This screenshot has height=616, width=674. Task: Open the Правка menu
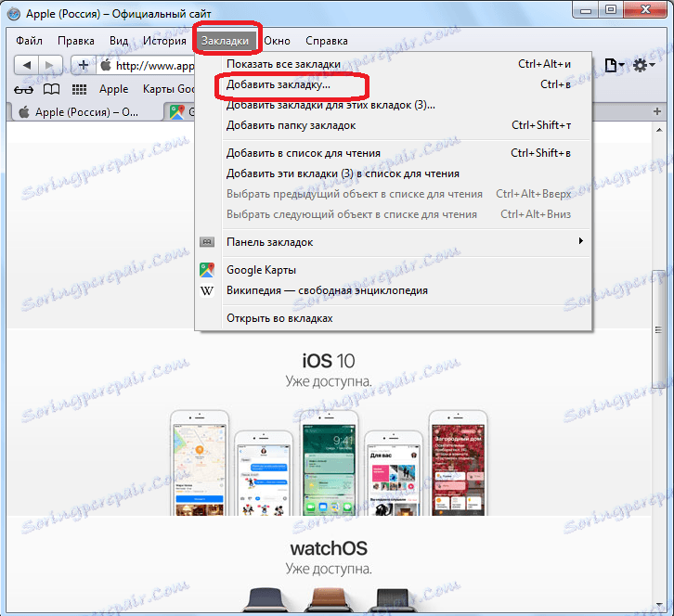coord(75,41)
